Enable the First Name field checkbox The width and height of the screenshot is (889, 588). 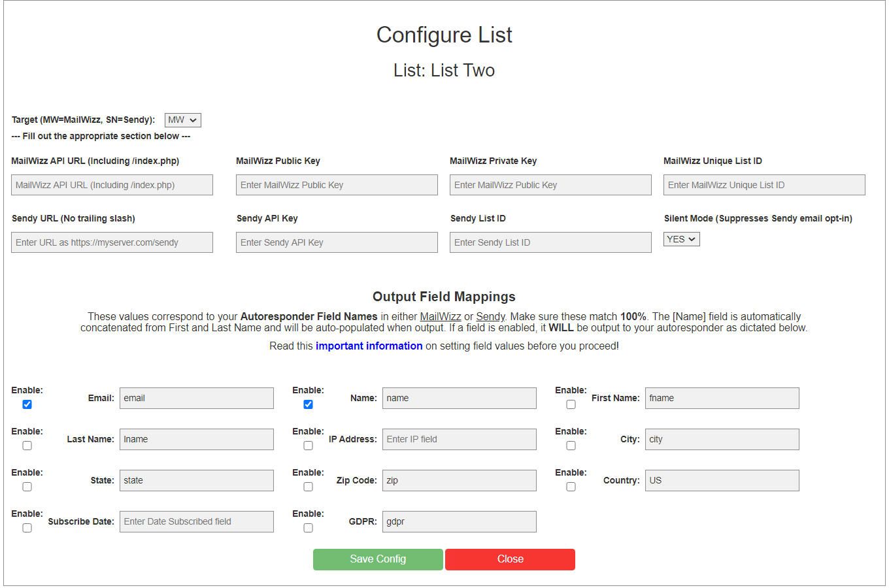tap(571, 404)
